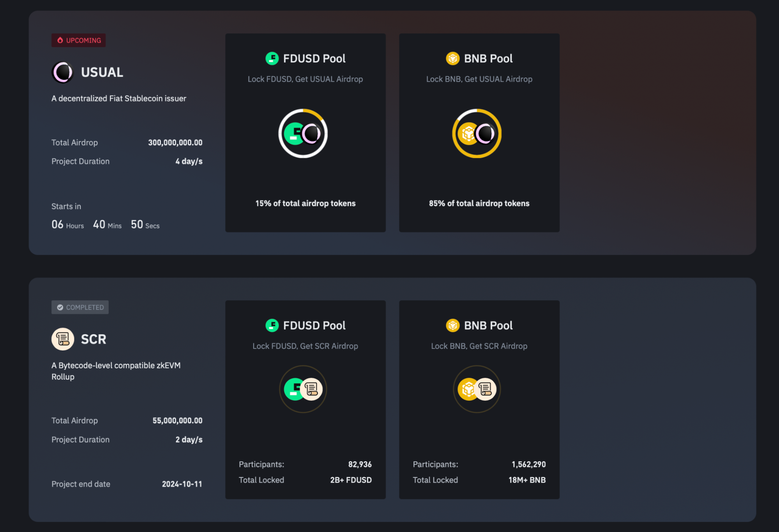
Task: Open the SCR FDUSD Pool heading
Action: coord(314,325)
